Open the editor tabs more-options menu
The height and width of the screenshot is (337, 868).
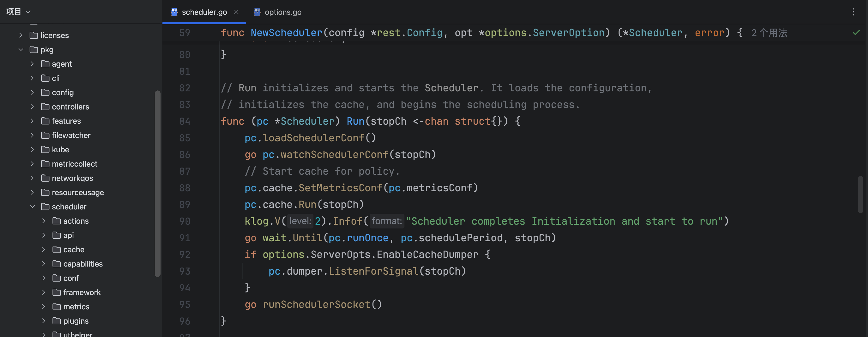coord(853,12)
